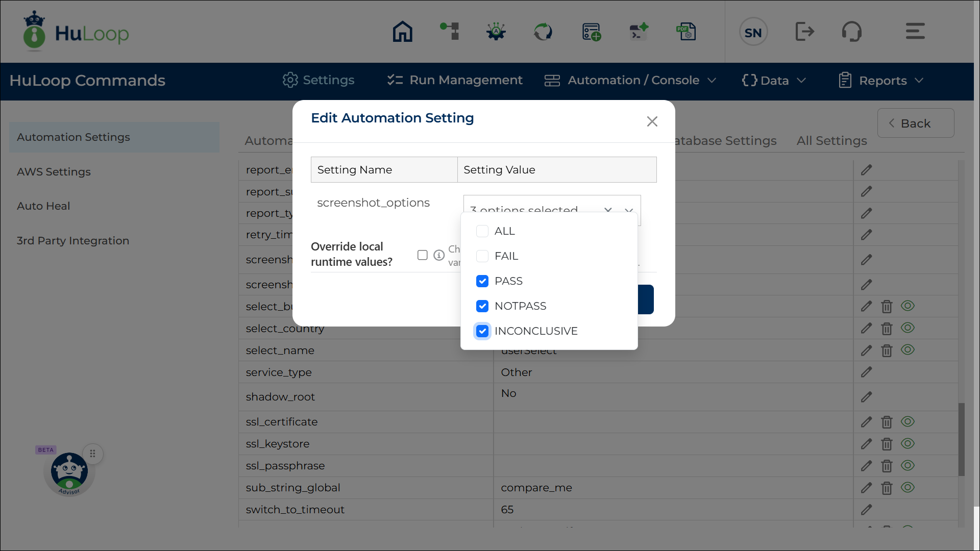The height and width of the screenshot is (551, 980).
Task: Open the PDF settings icon
Action: (686, 32)
